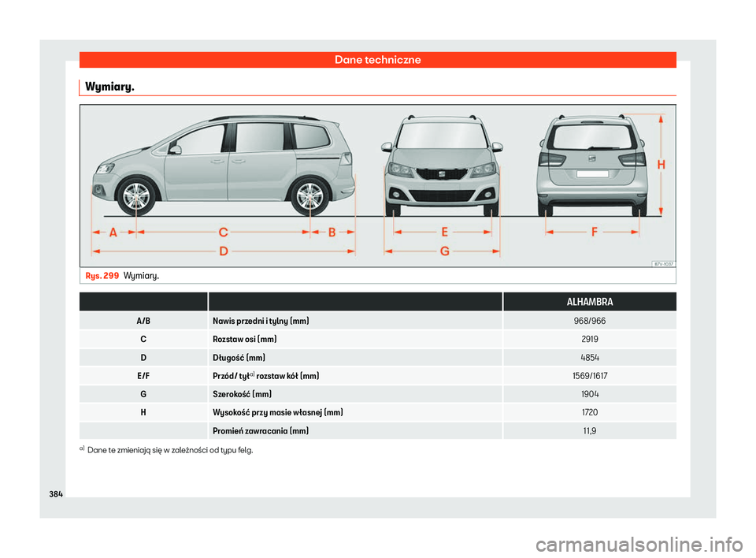Click the 'Promień zawracania (mm)' cell
This screenshot has height=558, width=756.
tap(355, 431)
